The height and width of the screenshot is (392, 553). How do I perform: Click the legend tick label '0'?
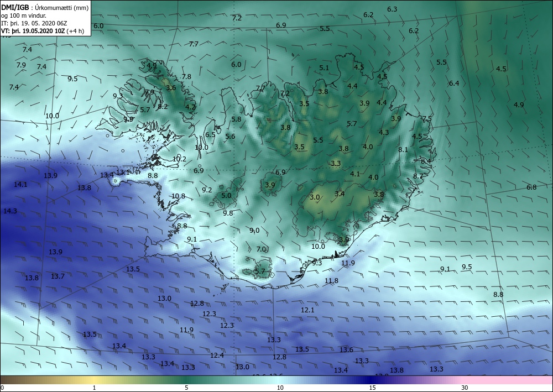point(2,388)
